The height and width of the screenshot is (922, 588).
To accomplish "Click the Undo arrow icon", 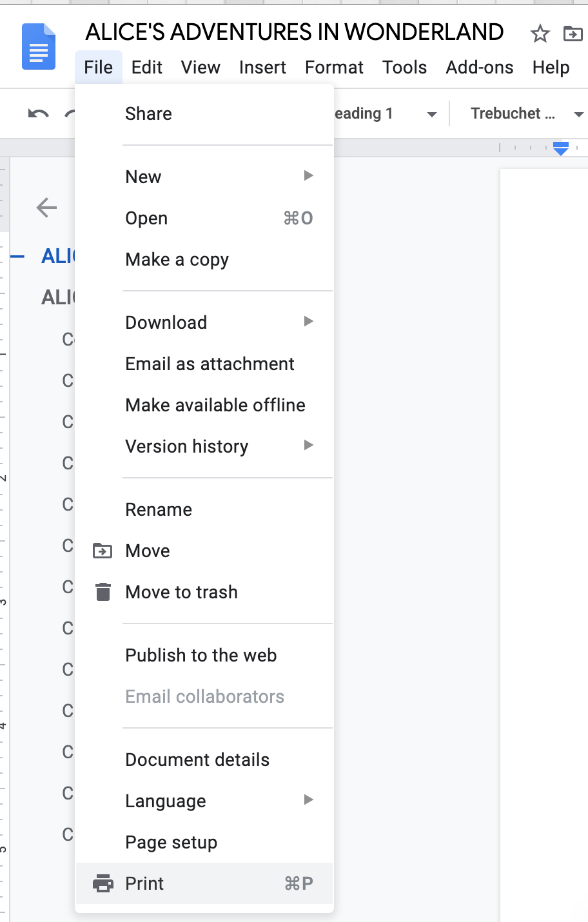I will (37, 113).
